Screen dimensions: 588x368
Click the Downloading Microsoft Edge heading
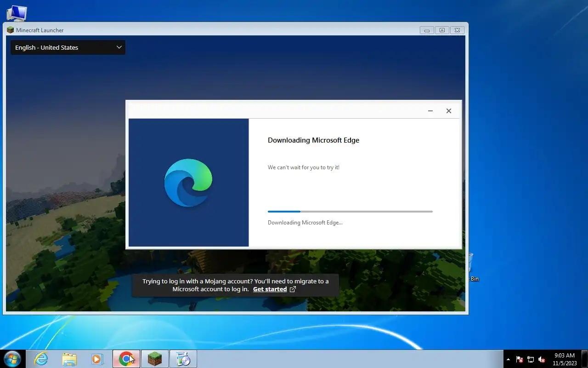click(313, 140)
